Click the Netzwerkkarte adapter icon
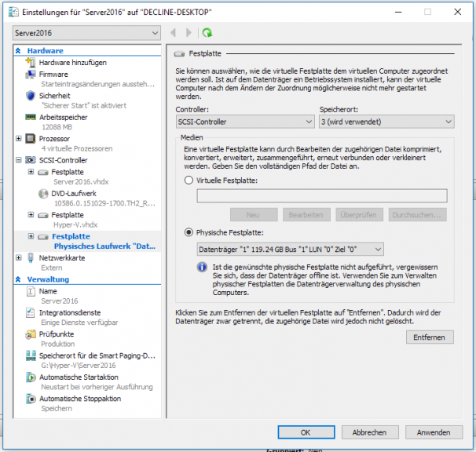The image size is (476, 452). click(x=31, y=258)
